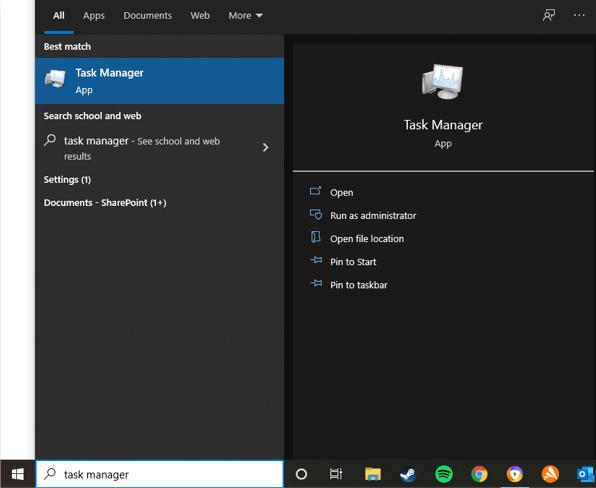Open Cortana circle icon on taskbar
This screenshot has width=596, height=488.
(301, 474)
